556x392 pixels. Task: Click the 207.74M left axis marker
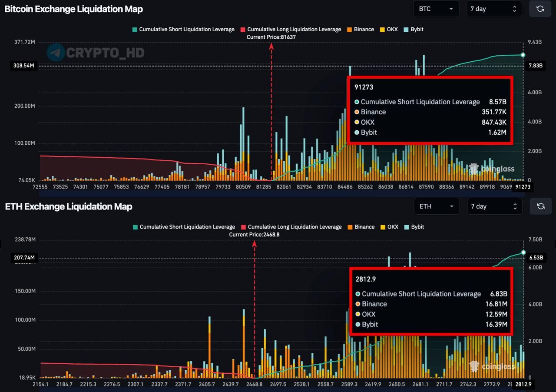coord(24,258)
